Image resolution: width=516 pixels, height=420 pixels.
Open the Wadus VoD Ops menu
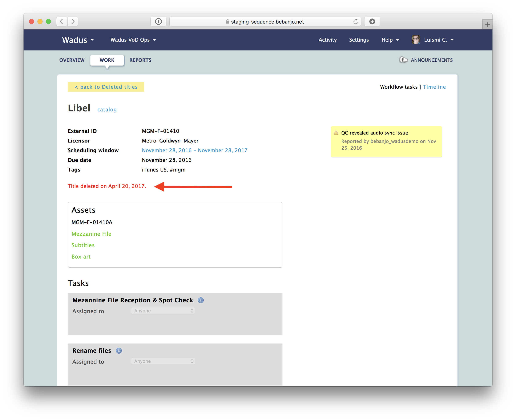coord(133,40)
